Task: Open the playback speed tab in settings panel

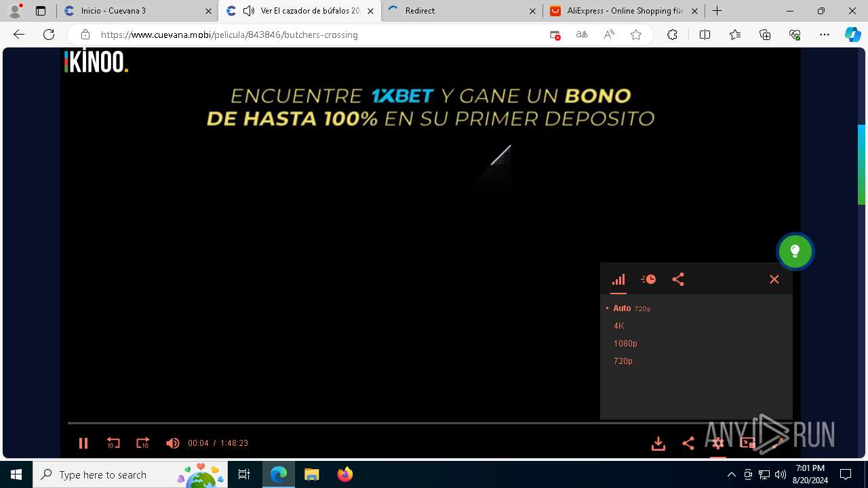Action: [648, 279]
